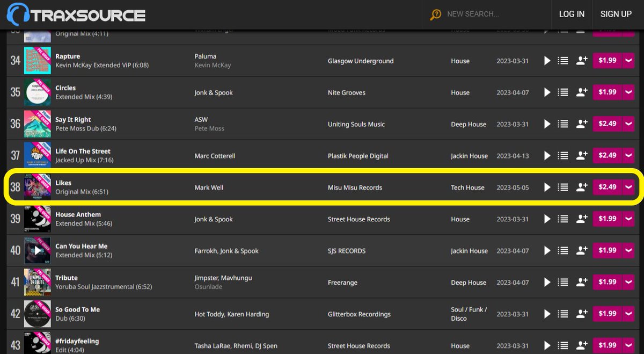This screenshot has height=354, width=644.
Task: Open the LOG IN page
Action: [x=572, y=14]
